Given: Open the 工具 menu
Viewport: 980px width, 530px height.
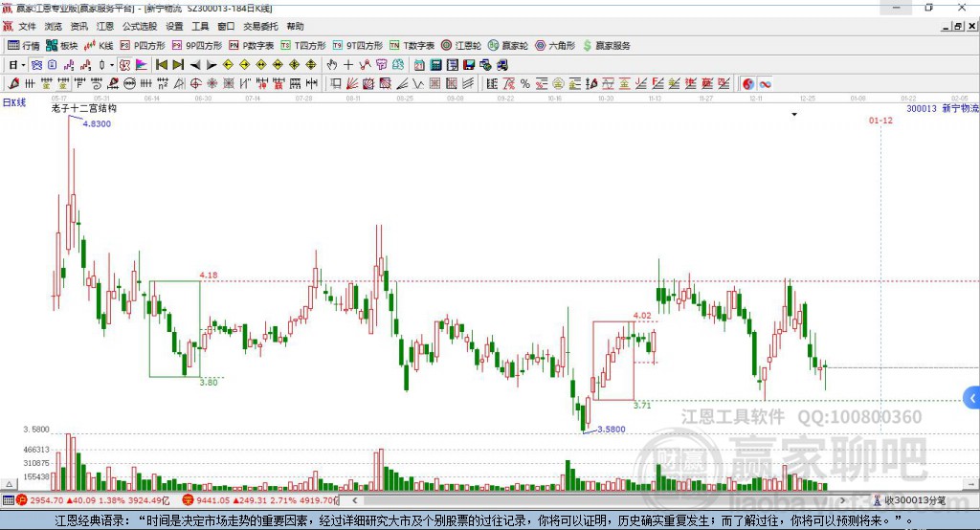Looking at the screenshot, I should point(200,26).
